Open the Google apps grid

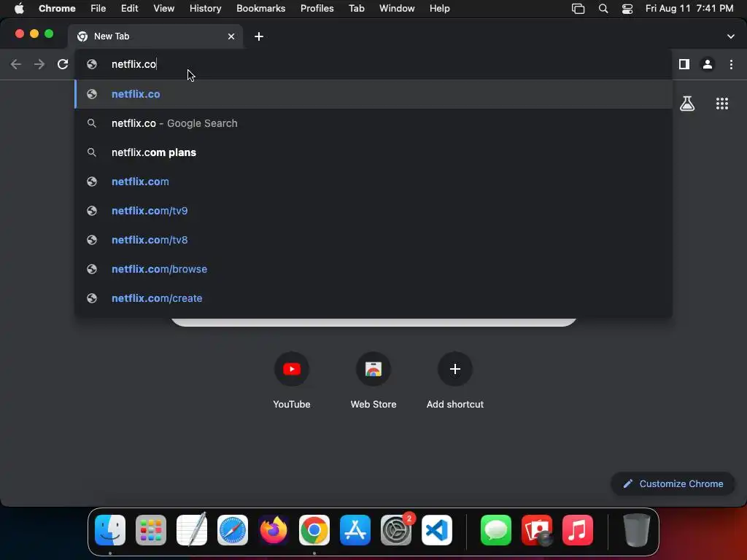(721, 104)
